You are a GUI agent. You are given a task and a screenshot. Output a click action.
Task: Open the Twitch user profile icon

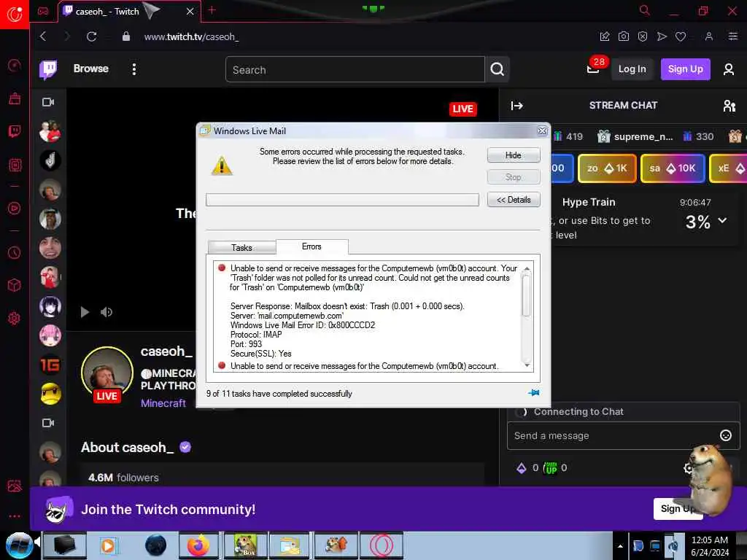(x=729, y=69)
